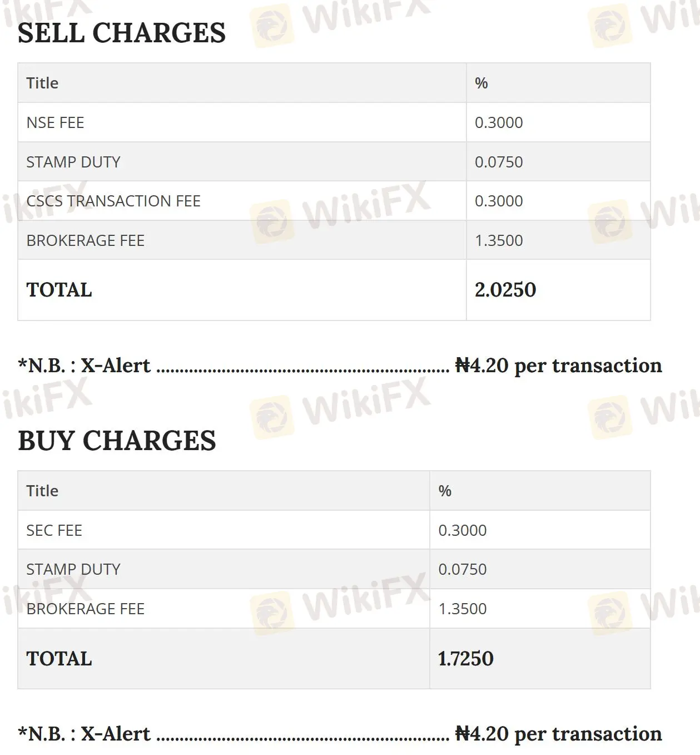Click the SEC FEE percentage value 0.3000

(x=463, y=530)
